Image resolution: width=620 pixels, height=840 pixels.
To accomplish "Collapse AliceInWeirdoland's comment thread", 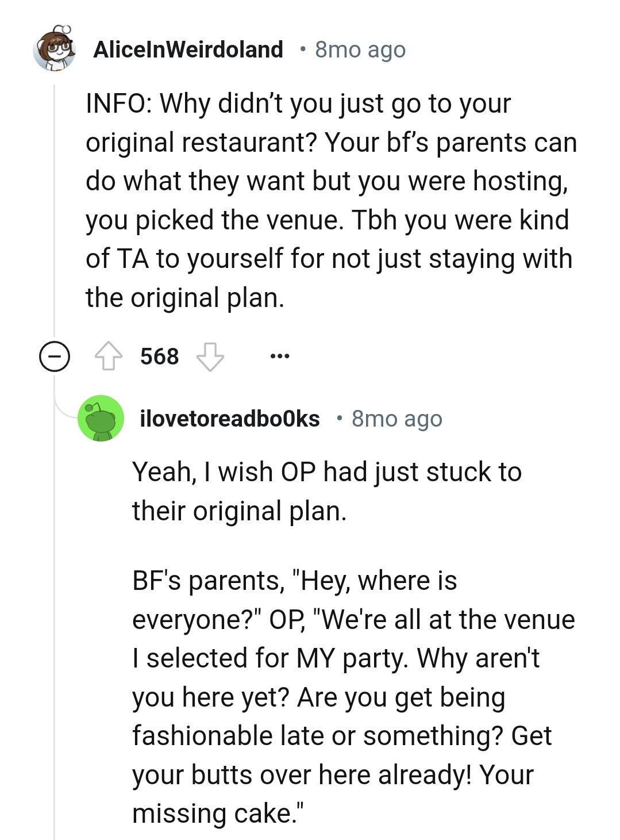I will pos(54,356).
